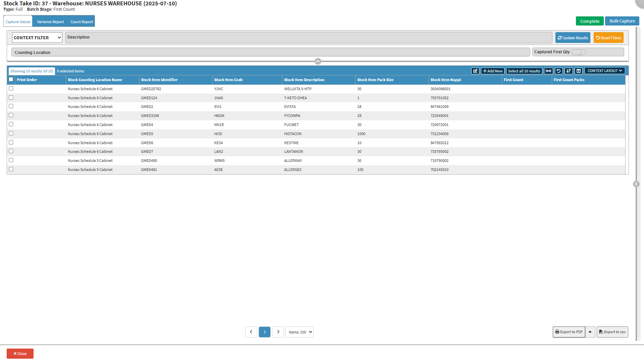Viewport: 644px width, 362px height.
Task: Open the CONTEXT FILTER dropdown
Action: 37,38
